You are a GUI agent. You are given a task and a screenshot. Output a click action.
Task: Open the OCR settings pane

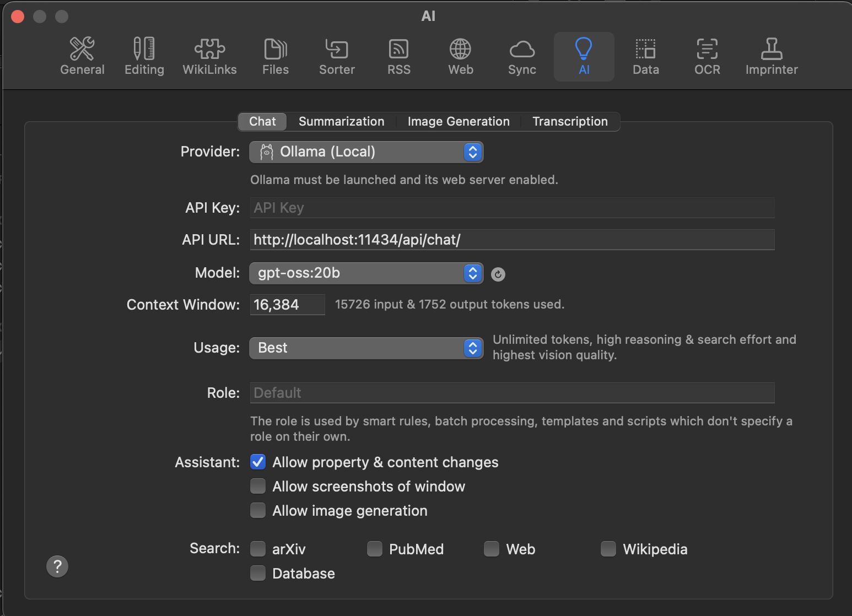click(x=707, y=56)
